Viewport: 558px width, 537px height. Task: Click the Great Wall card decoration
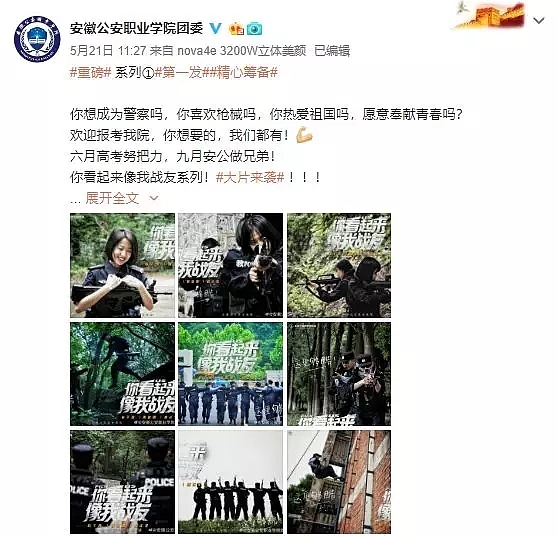[490, 15]
